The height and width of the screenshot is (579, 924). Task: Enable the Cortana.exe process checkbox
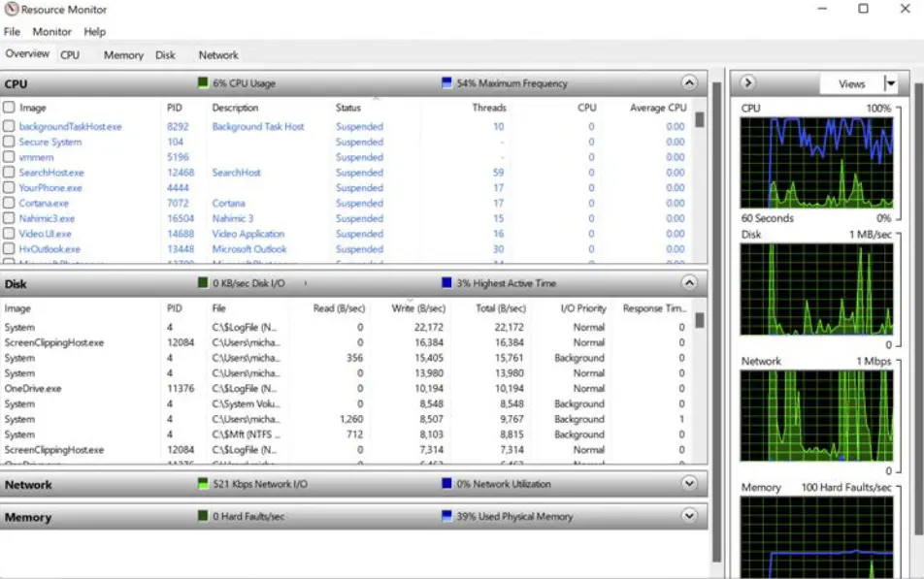pyautogui.click(x=9, y=204)
